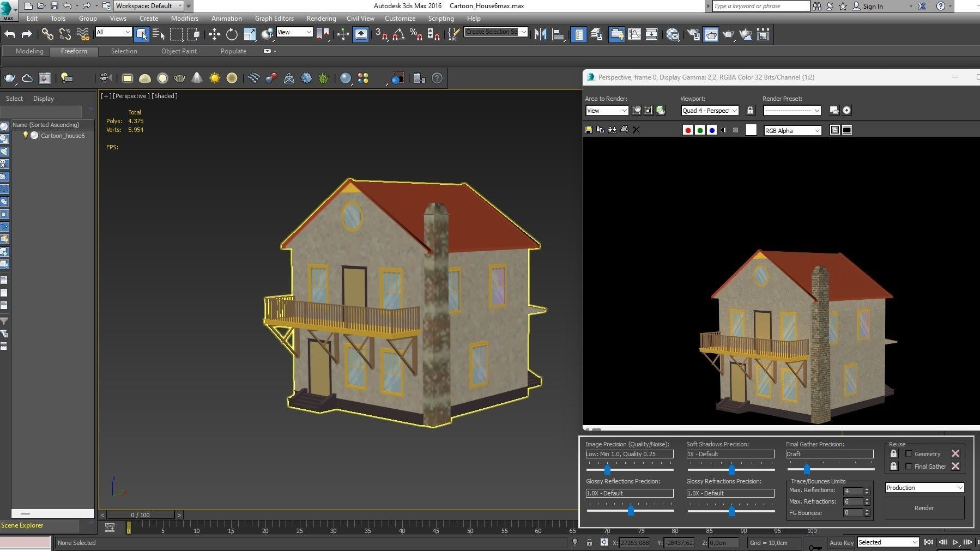
Task: Open the Curve Editor icon
Action: coord(634,34)
